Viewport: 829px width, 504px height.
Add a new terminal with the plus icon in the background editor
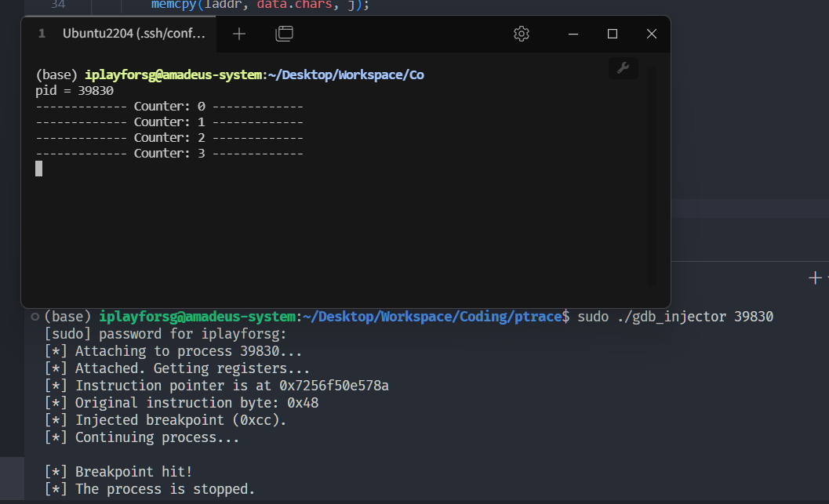815,278
